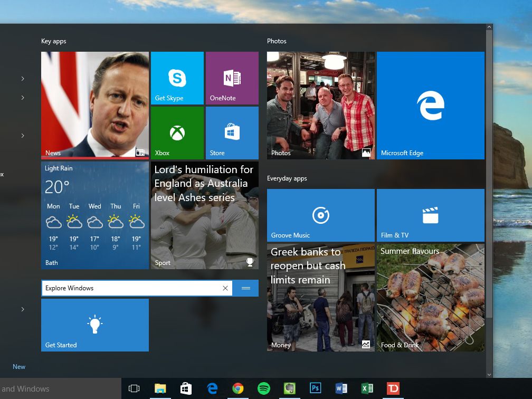
Task: Launch Edge from the taskbar
Action: coord(212,388)
